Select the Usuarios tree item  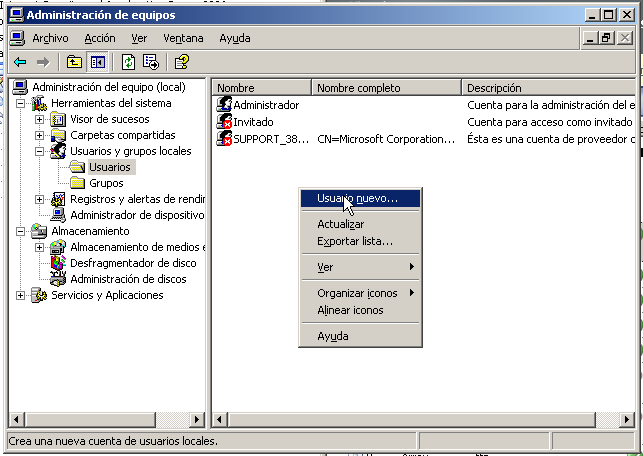110,167
